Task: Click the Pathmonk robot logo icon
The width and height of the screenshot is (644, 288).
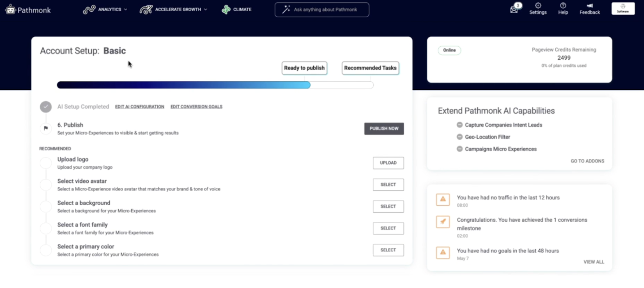Action: [x=10, y=10]
